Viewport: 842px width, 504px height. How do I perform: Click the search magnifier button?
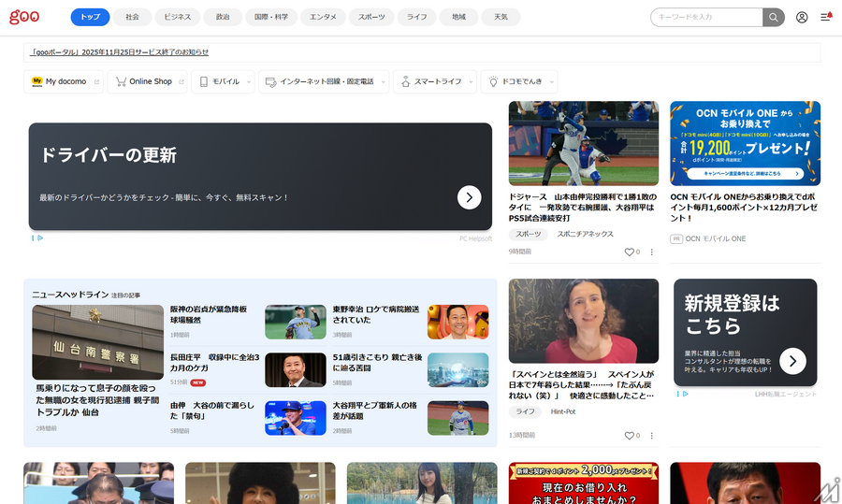774,17
